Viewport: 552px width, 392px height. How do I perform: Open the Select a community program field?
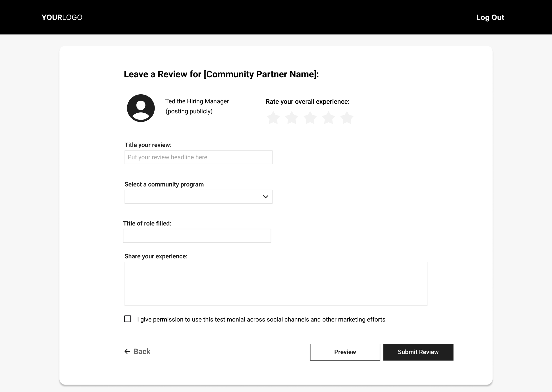pos(193,197)
